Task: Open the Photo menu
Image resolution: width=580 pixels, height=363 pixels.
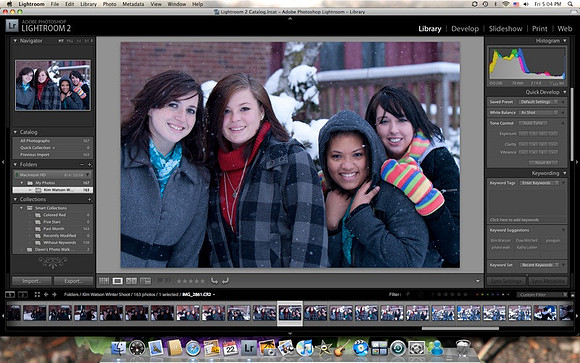Action: [x=109, y=4]
